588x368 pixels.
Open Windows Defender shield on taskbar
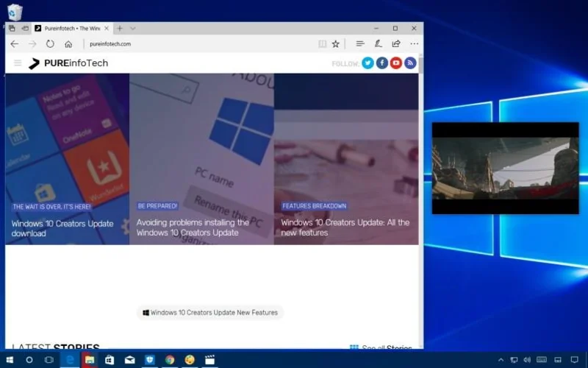tap(150, 360)
